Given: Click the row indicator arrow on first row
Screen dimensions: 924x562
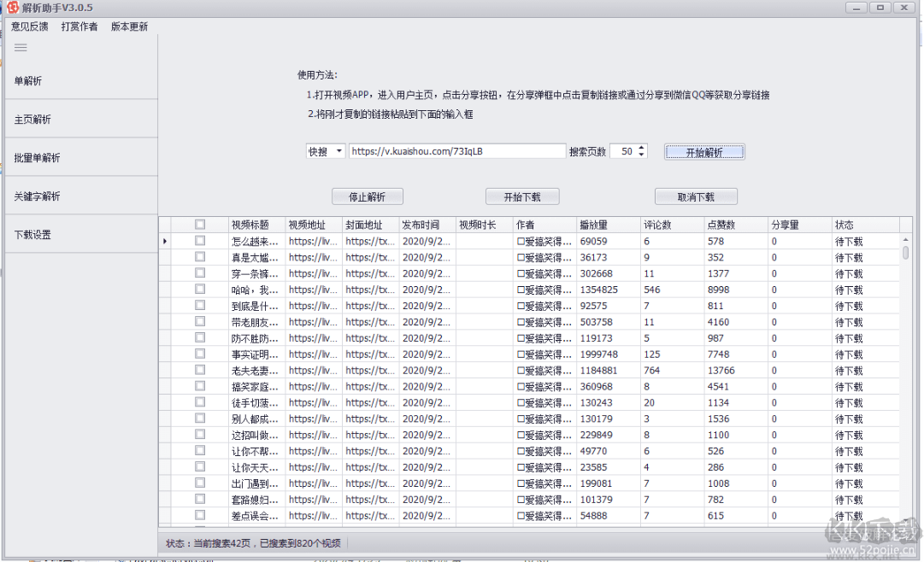Looking at the screenshot, I should tap(164, 242).
